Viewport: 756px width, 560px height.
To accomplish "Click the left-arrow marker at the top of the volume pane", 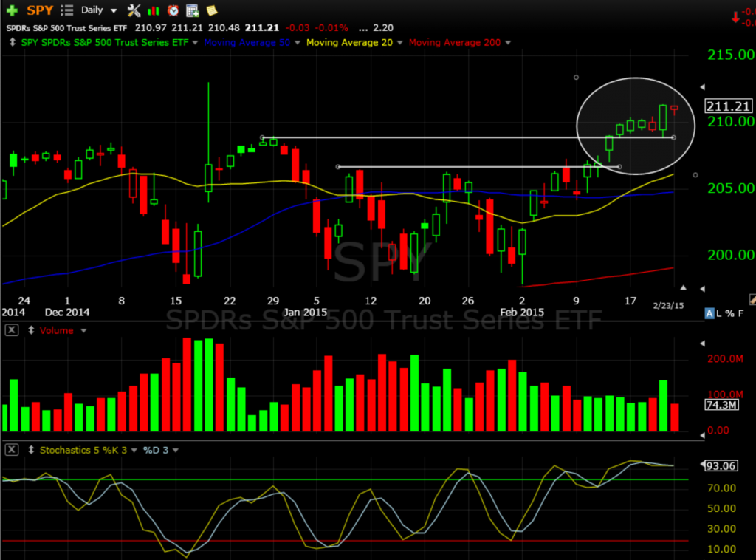I will point(703,344).
